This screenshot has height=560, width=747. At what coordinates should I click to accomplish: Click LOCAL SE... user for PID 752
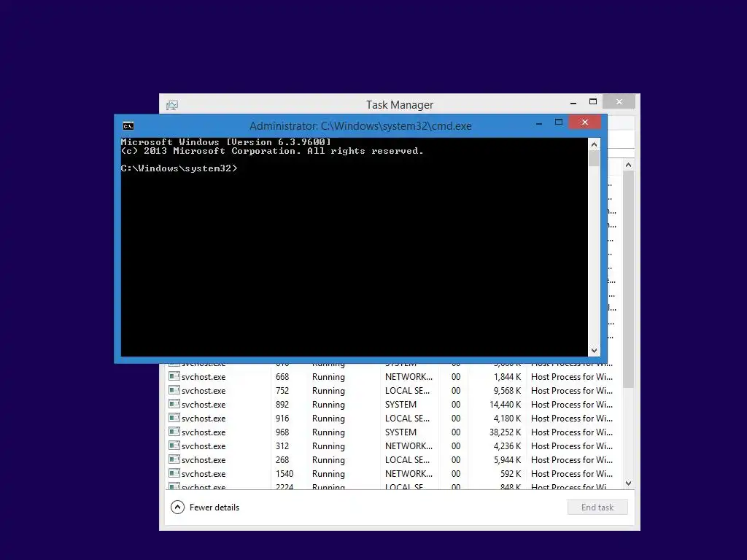(407, 391)
